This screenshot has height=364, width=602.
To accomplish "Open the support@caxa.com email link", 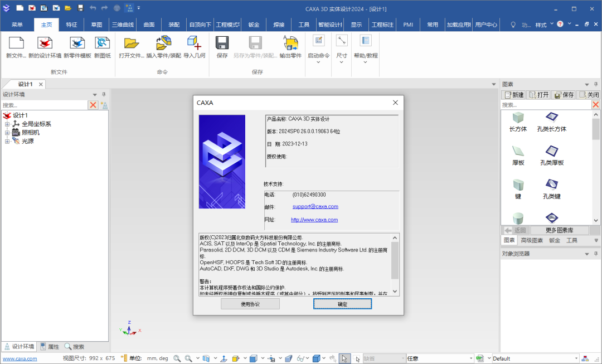I will pos(315,207).
